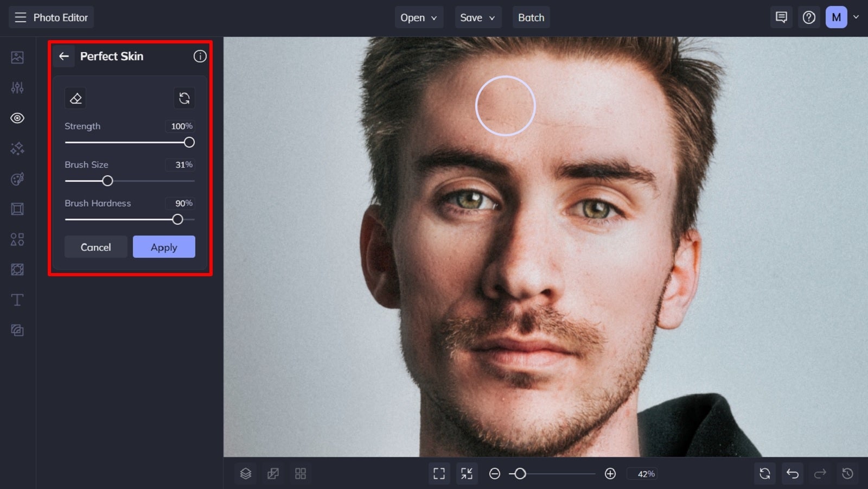Expand the Save dropdown
This screenshot has height=489, width=868.
(477, 17)
